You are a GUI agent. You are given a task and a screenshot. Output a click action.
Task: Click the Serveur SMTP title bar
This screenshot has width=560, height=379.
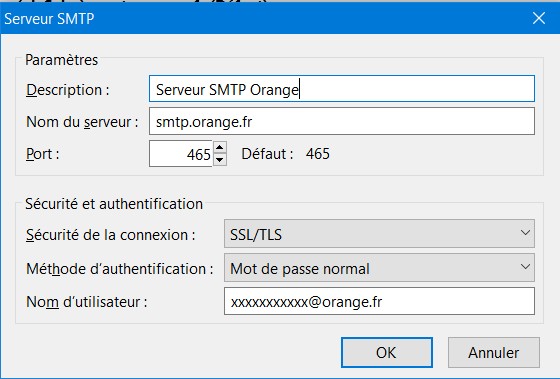264,18
